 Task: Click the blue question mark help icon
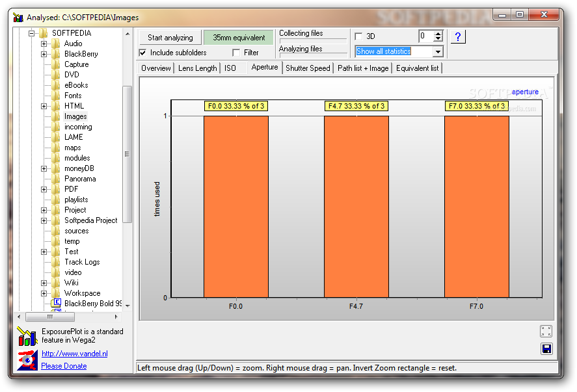coord(457,37)
